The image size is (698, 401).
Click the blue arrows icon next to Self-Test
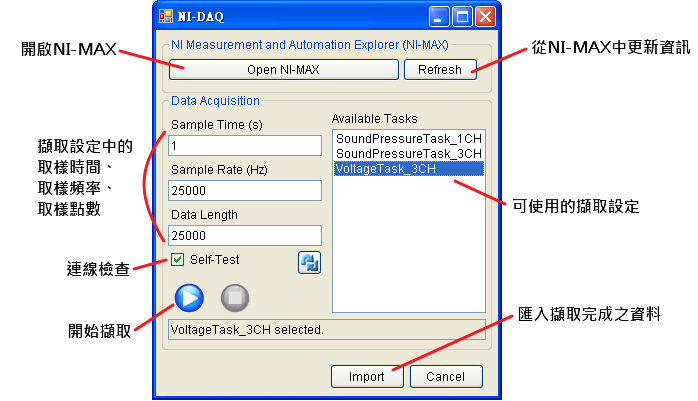coord(309,262)
